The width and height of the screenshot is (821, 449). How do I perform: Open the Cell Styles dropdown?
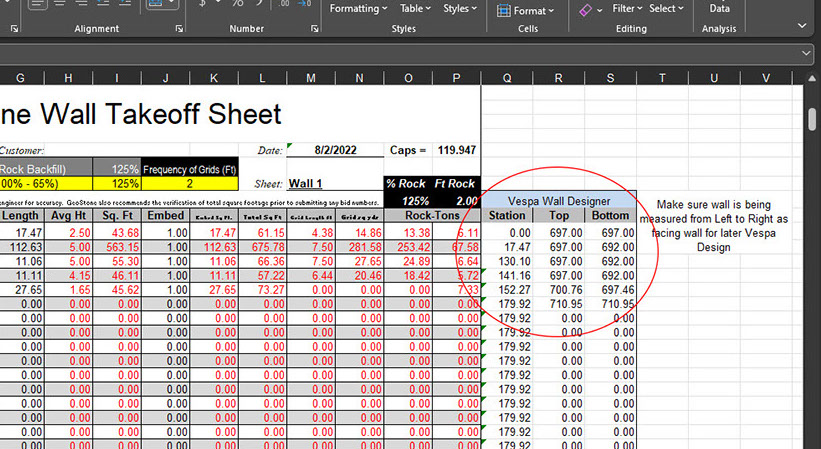click(x=460, y=8)
